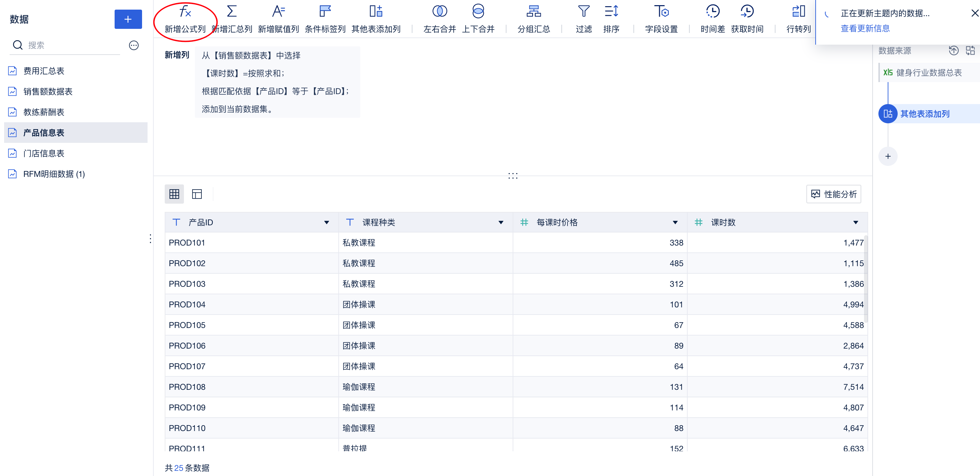Open 查看更新信息 link

click(865, 29)
